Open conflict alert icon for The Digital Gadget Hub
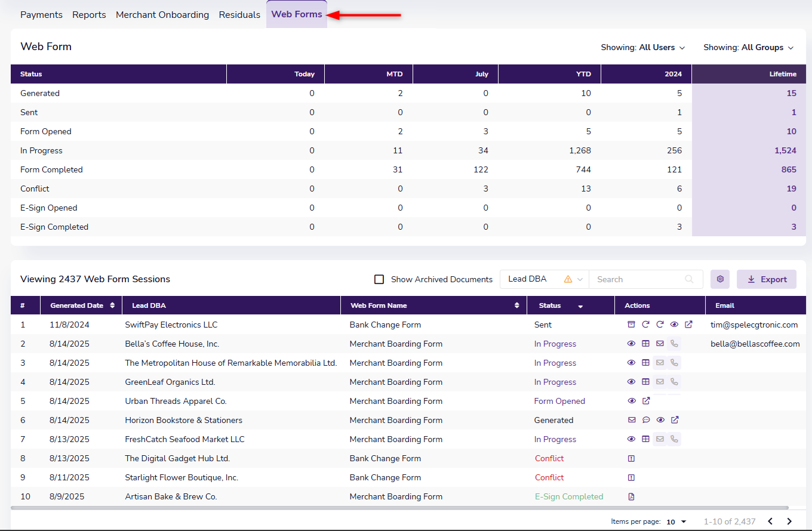Screen dimensions: 812x531 coord(631,458)
